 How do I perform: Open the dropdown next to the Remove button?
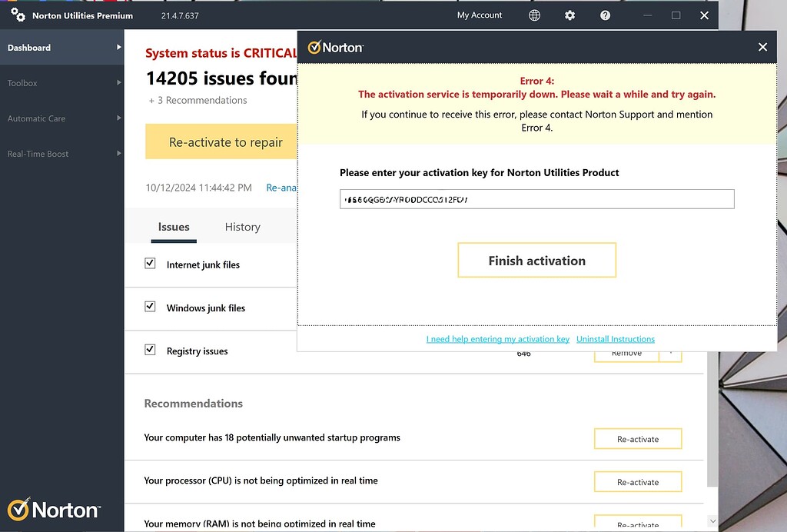point(671,353)
